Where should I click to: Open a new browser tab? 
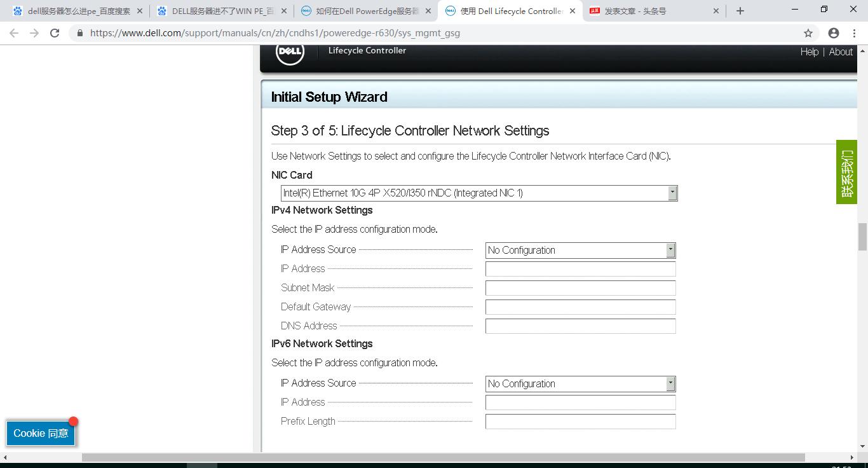[740, 11]
